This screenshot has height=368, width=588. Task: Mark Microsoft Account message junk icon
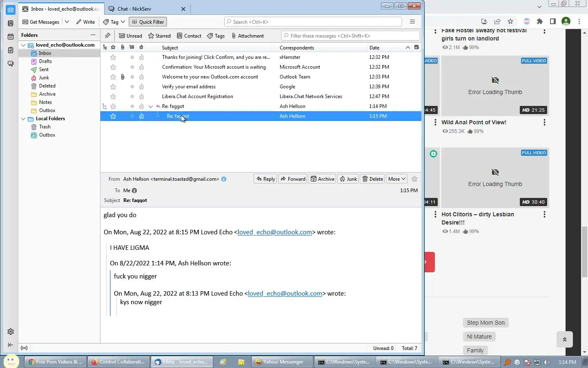pos(141,67)
